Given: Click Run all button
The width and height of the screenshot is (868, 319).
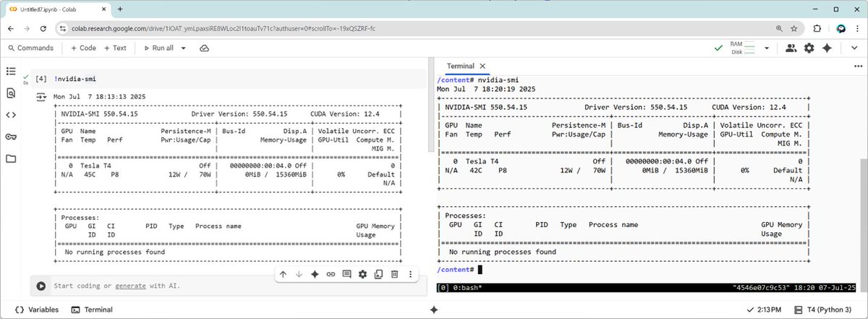Looking at the screenshot, I should (x=160, y=48).
